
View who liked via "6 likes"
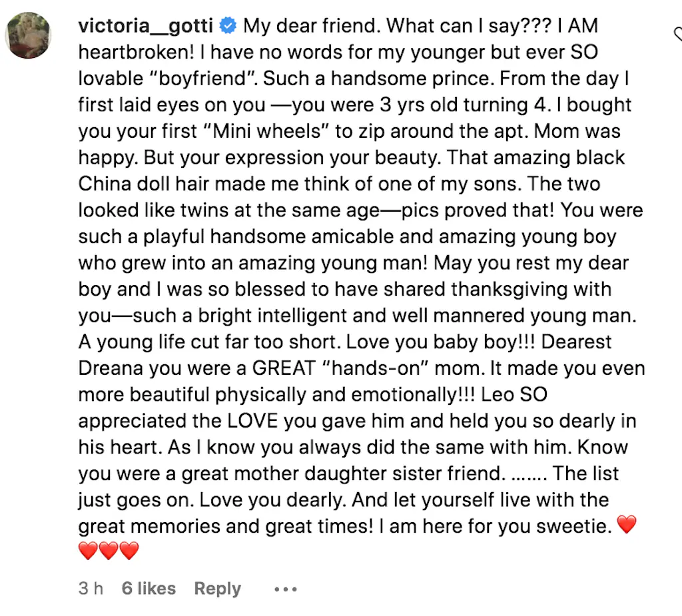[149, 589]
